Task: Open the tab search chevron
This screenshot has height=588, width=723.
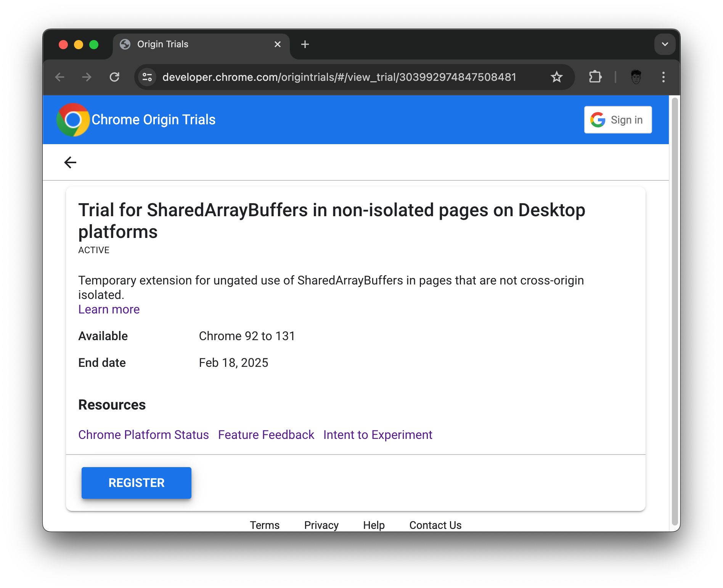Action: coord(665,44)
